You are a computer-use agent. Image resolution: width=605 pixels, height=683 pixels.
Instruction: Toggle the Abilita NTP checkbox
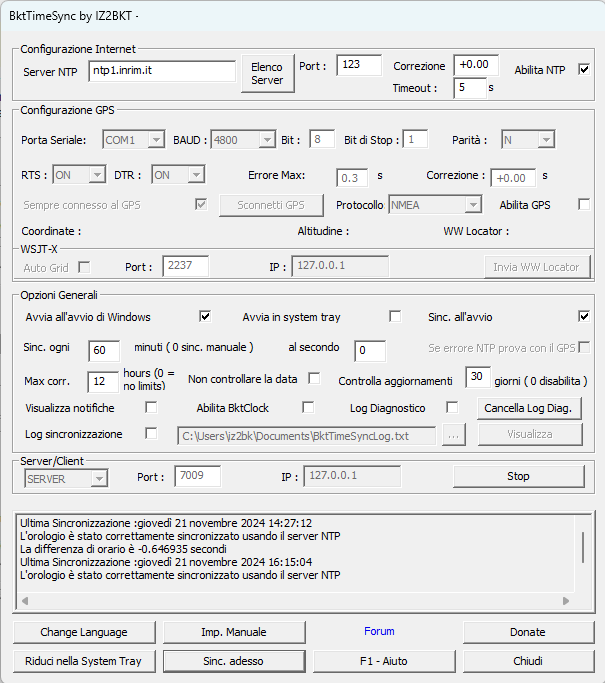tap(584, 69)
